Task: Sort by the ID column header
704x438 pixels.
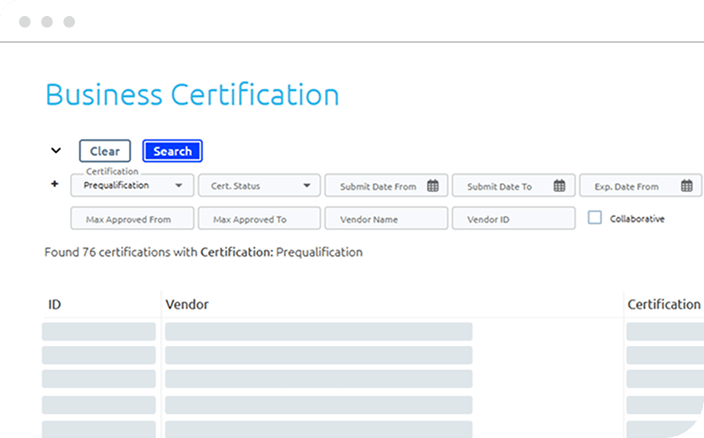Action: click(55, 304)
